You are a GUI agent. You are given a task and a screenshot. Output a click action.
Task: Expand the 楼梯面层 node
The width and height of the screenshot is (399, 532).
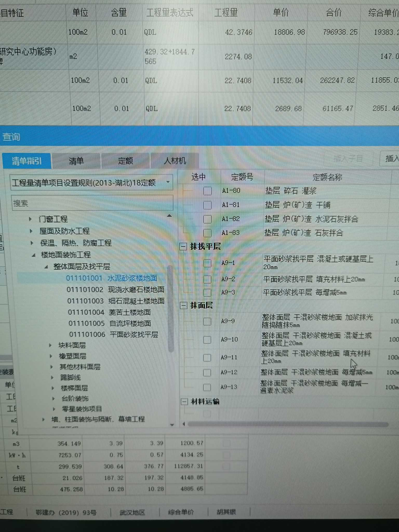[x=53, y=388]
